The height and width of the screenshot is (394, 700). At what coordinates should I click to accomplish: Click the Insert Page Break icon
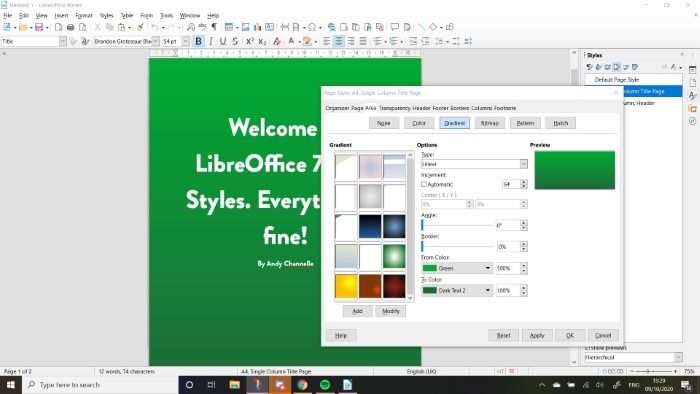click(x=284, y=27)
